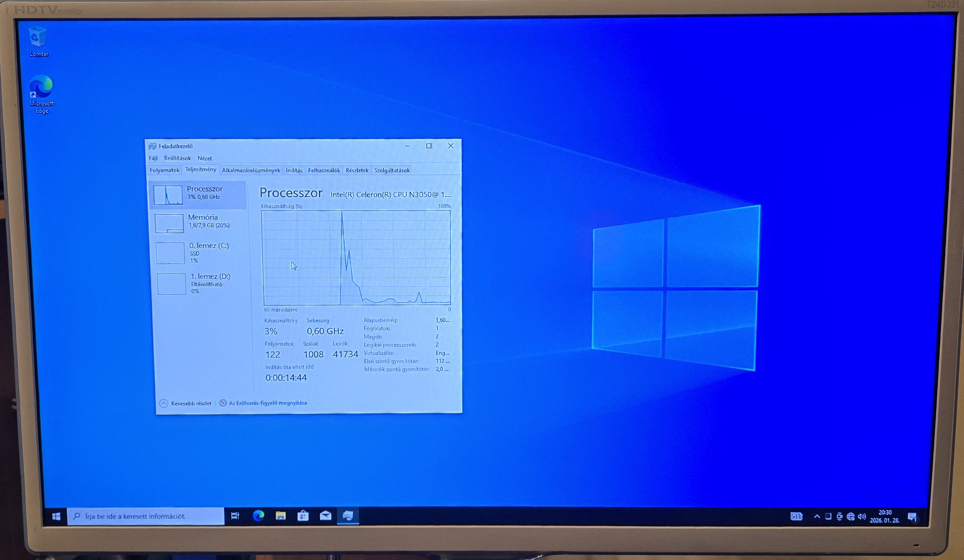Image resolution: width=964 pixels, height=560 pixels.
Task: Switch to the Folyamatok tab
Action: tap(164, 170)
